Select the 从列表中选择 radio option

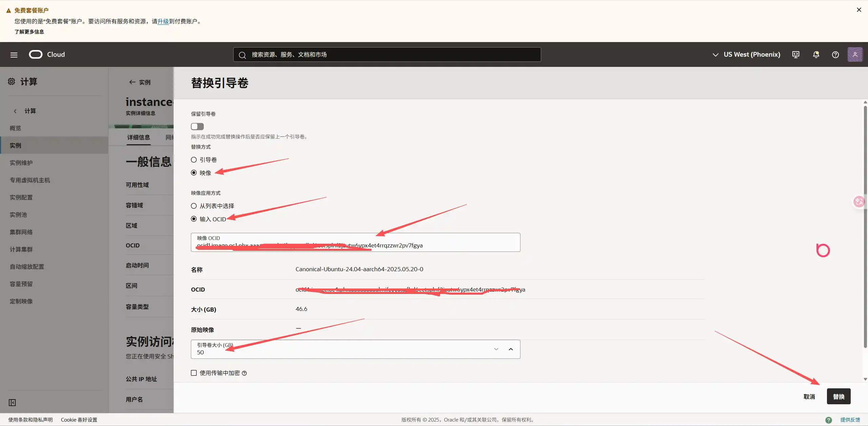tap(194, 206)
